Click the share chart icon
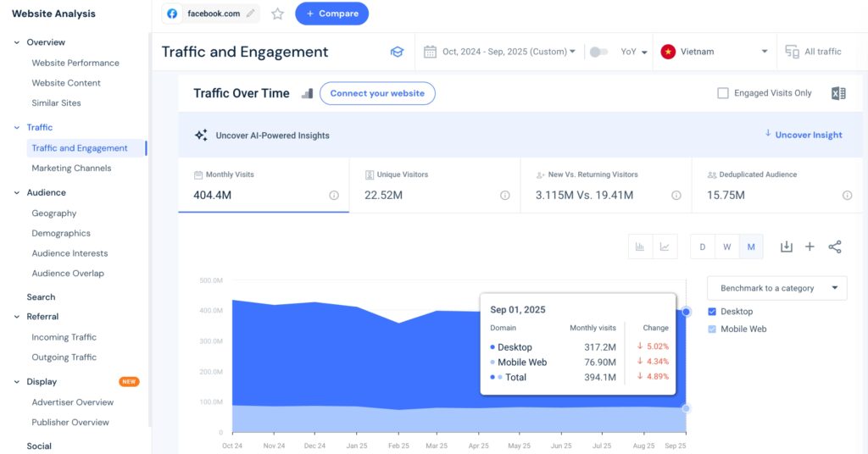This screenshot has height=454, width=868. 835,246
